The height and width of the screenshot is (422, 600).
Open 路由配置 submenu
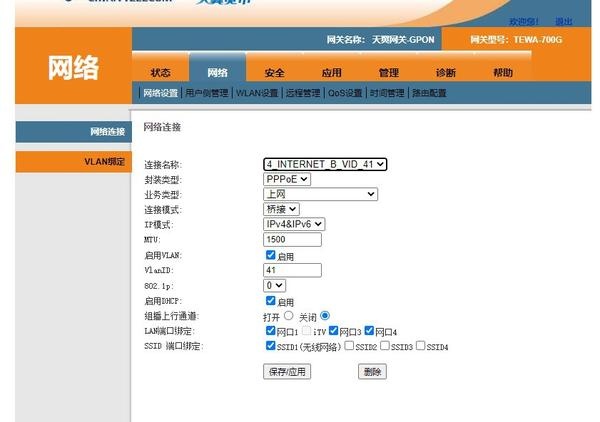(429, 93)
